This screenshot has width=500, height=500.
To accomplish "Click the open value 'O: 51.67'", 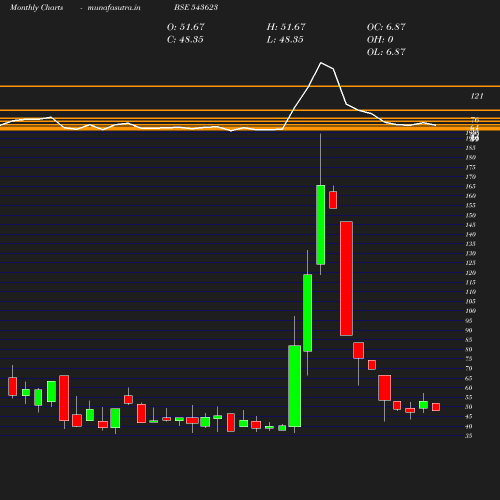I will 185,27.
